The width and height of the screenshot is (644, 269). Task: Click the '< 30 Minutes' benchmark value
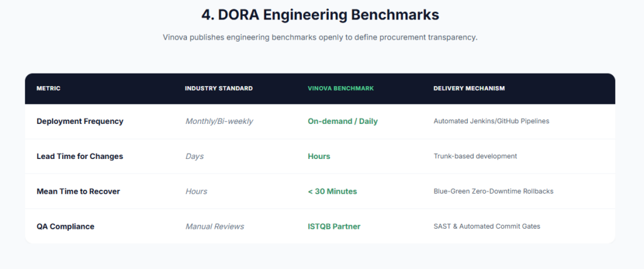[332, 192]
